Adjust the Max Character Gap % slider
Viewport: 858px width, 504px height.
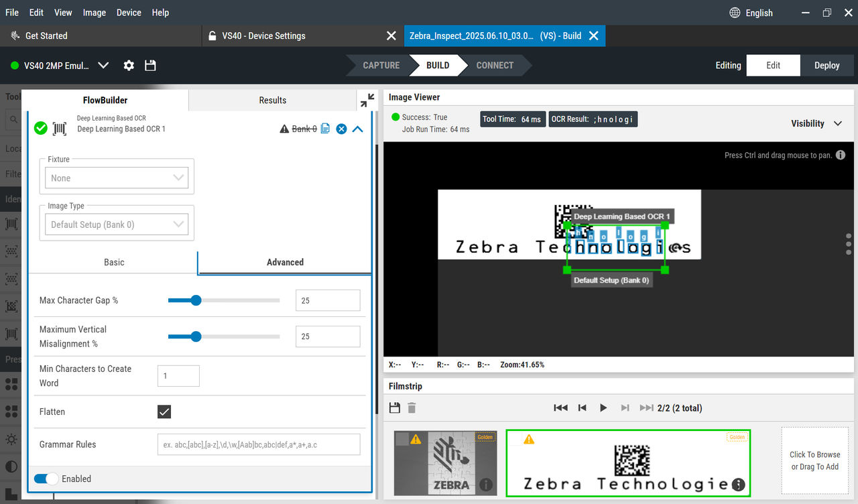[224, 300]
